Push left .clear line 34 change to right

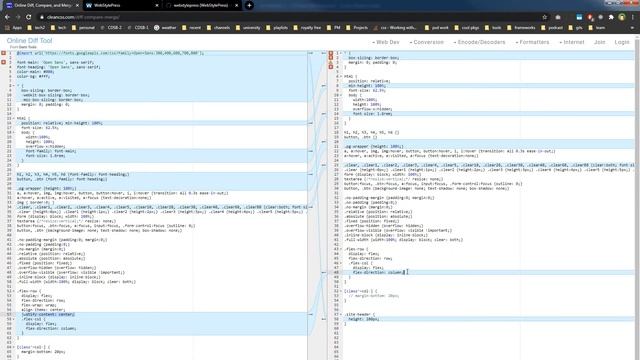coord(311,207)
